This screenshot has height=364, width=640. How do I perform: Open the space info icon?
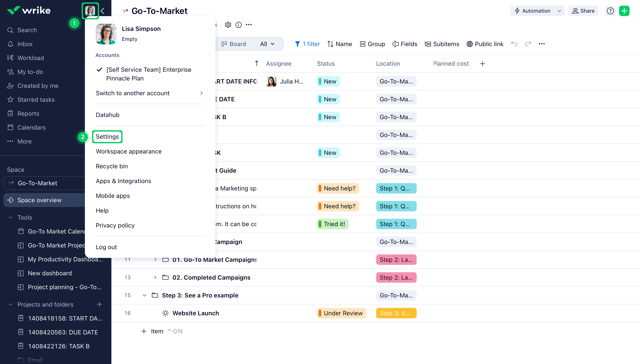(x=238, y=25)
